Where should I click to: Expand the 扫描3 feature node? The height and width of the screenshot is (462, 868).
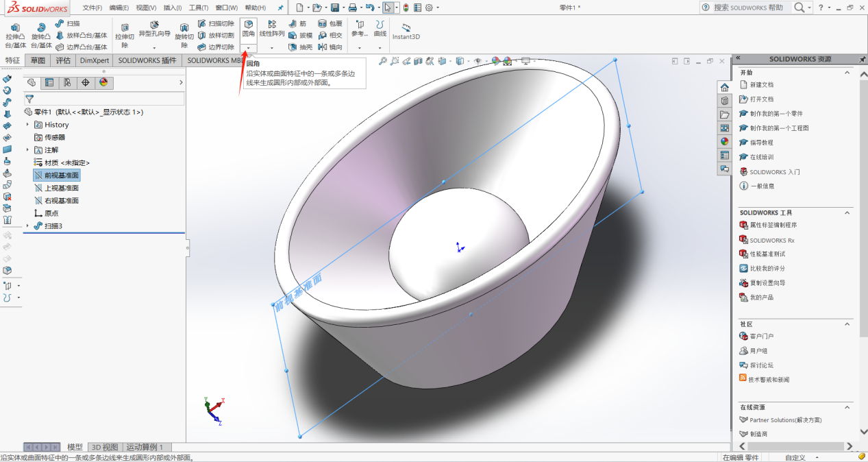[x=28, y=226]
